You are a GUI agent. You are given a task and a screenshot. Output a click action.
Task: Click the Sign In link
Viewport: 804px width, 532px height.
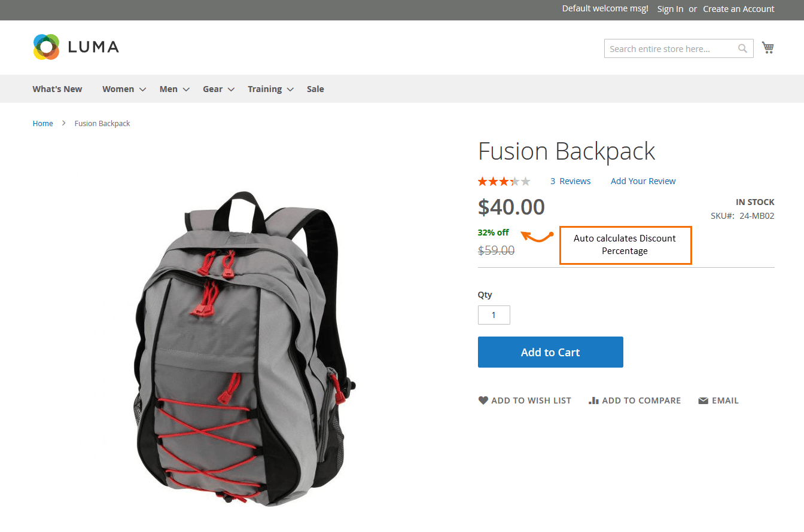[670, 9]
